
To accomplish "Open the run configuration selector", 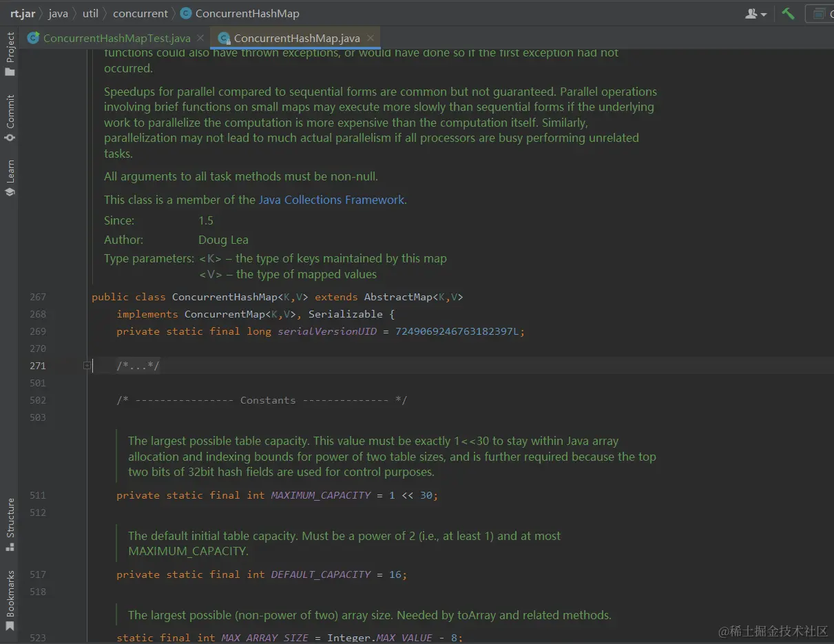I will [x=820, y=14].
